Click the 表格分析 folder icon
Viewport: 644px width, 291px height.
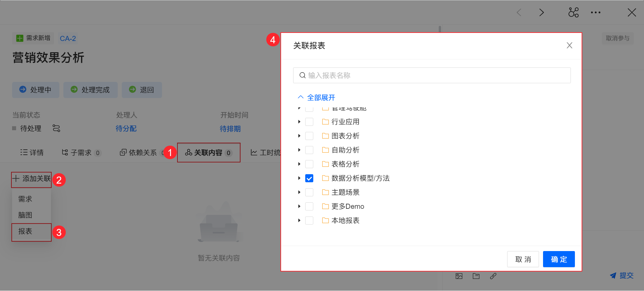coord(325,164)
